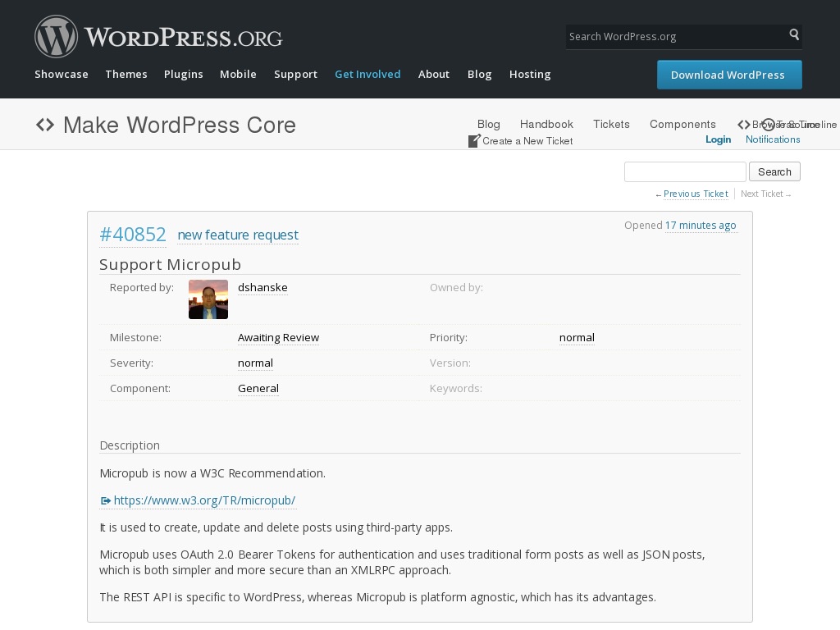This screenshot has width=840, height=630.
Task: Click the General component link
Action: tap(258, 388)
